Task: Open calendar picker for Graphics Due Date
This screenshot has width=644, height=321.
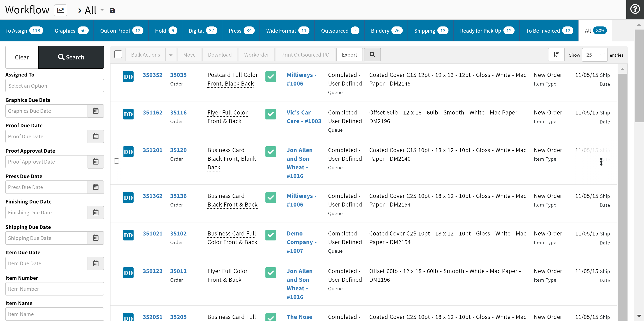Action: pyautogui.click(x=96, y=111)
